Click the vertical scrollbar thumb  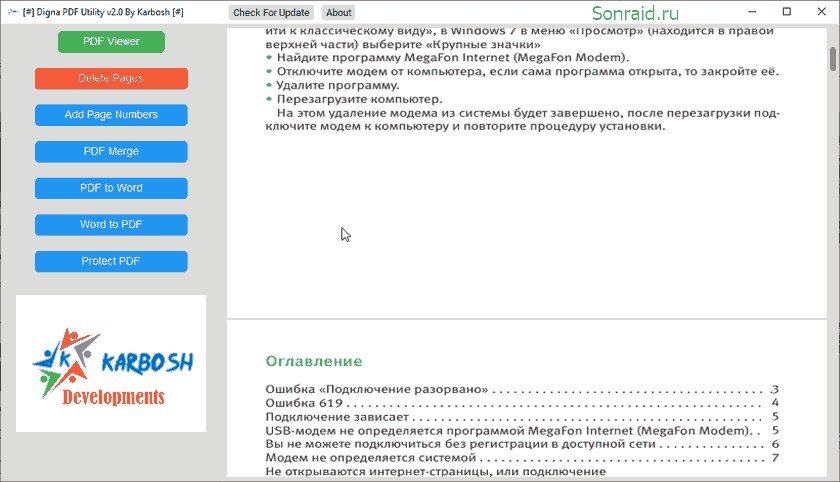point(833,59)
